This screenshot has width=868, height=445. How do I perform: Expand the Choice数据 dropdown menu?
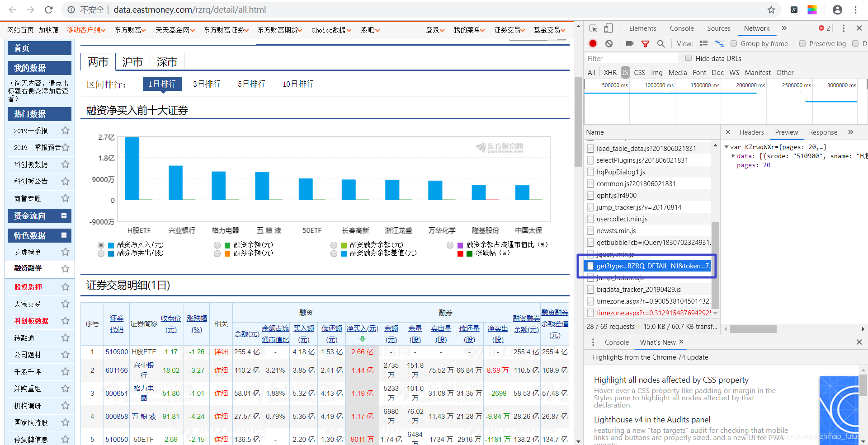point(331,30)
